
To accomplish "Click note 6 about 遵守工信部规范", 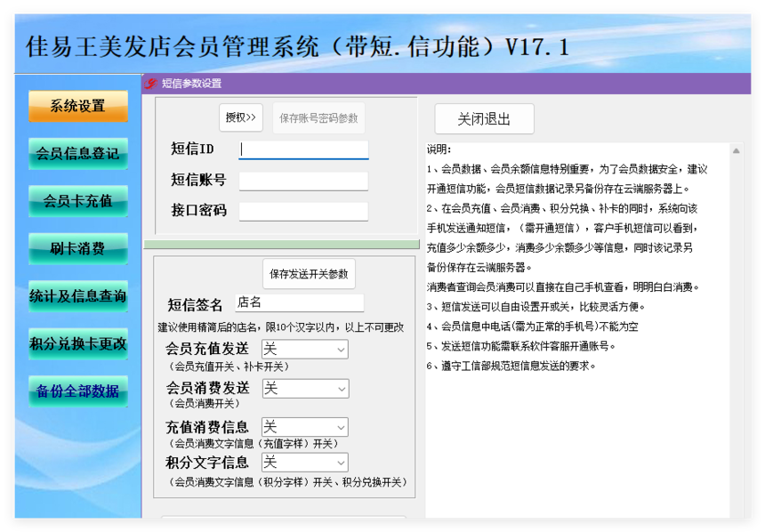I will 511,366.
